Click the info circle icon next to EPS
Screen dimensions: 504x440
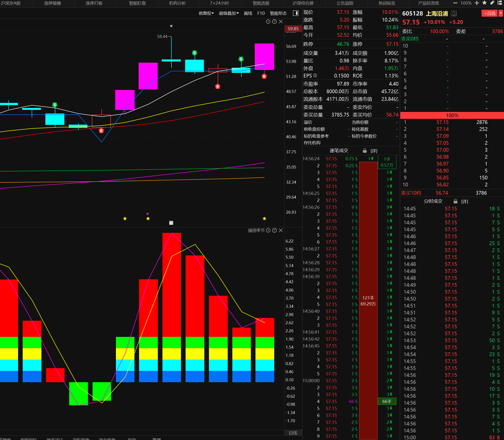tap(315, 75)
